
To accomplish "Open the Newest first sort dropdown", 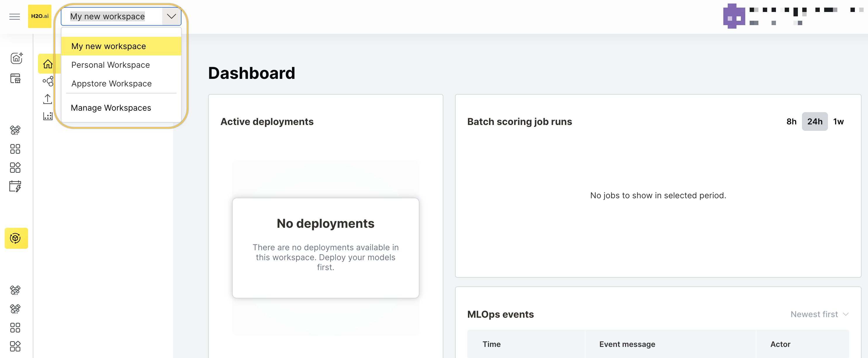I will 819,314.
